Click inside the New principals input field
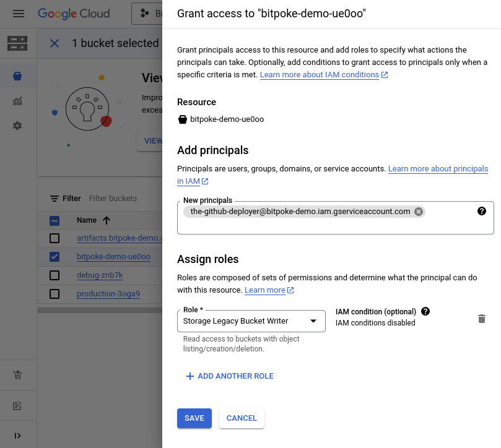This screenshot has height=448, width=501. (x=334, y=225)
